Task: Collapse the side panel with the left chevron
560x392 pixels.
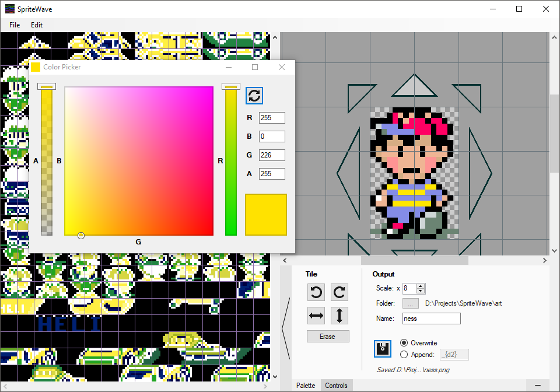Action: click(286, 328)
